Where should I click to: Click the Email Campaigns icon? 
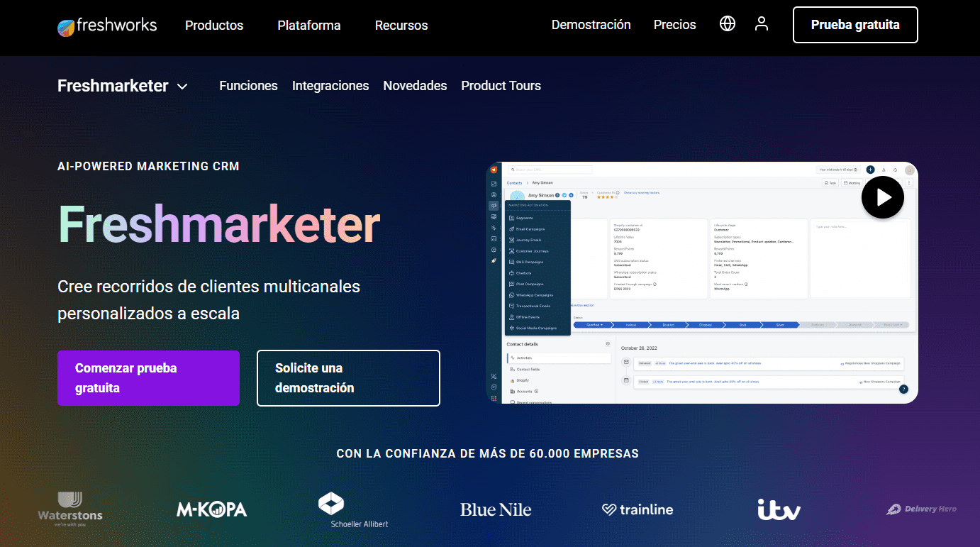pos(511,229)
